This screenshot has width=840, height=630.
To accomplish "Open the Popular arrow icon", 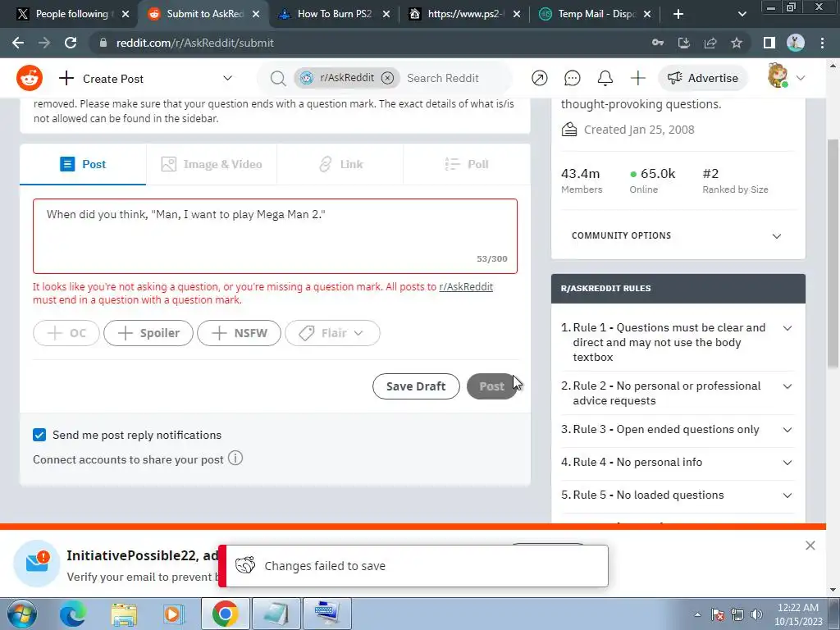I will [540, 78].
